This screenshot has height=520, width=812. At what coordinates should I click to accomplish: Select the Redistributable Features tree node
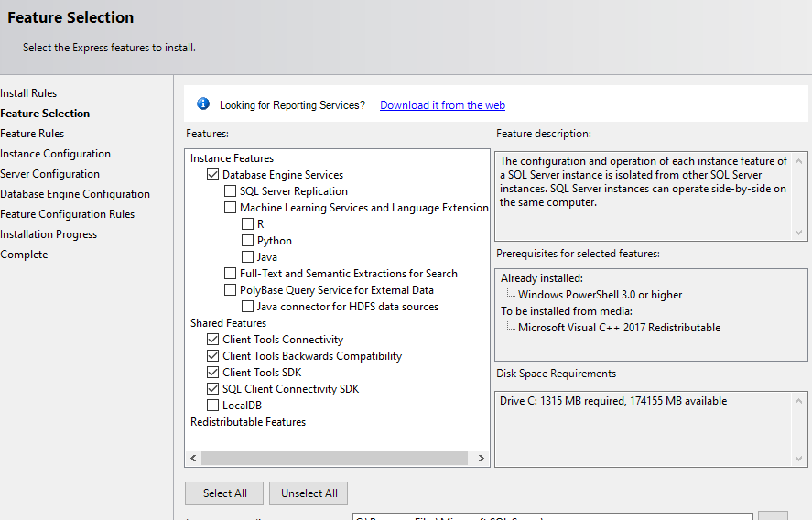click(x=248, y=422)
